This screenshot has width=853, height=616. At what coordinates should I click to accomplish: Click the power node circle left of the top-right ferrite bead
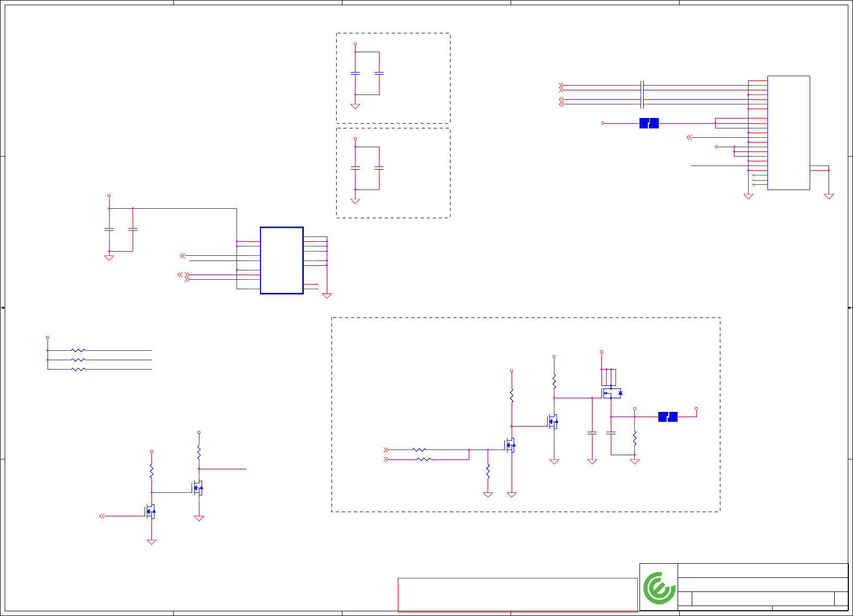[603, 123]
